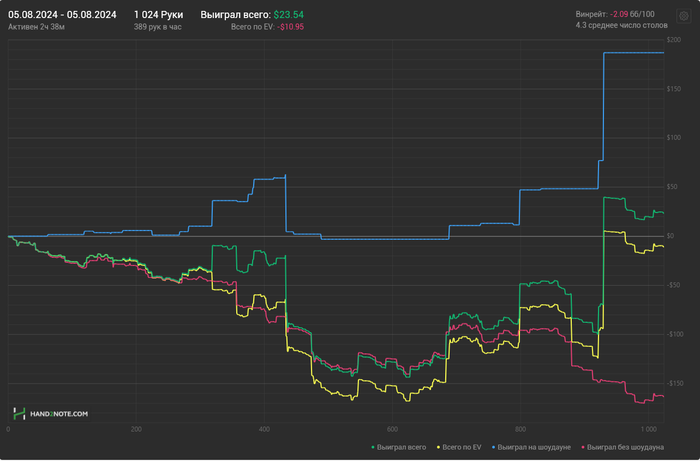This screenshot has width=700, height=461.
Task: Click 'Активен 2ч 38м' text
Action: point(36,27)
